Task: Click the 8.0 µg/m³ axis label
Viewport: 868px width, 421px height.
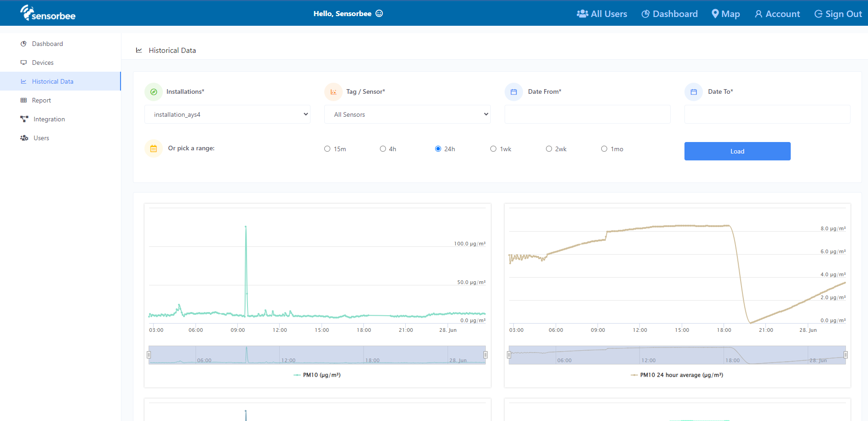Action: click(x=833, y=228)
